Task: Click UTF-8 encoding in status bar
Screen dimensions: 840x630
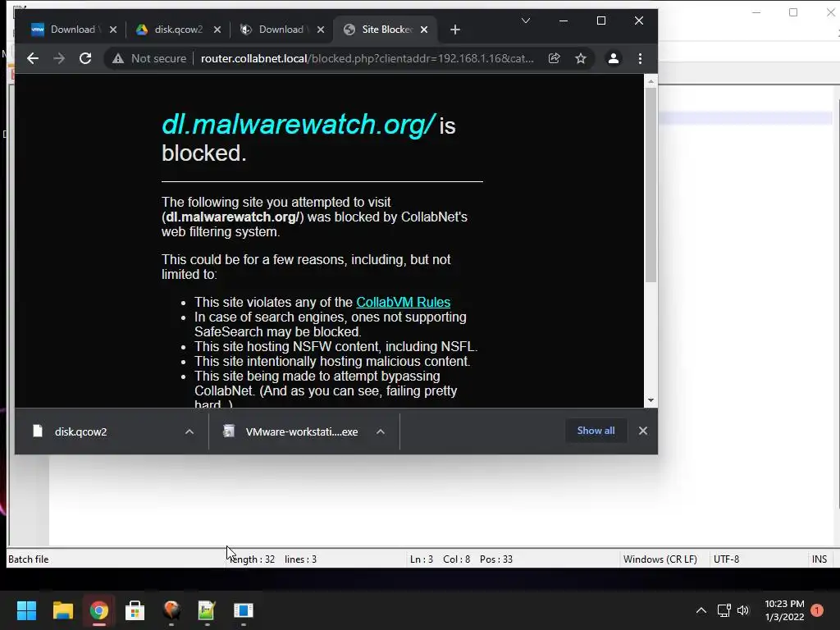Action: pos(726,559)
